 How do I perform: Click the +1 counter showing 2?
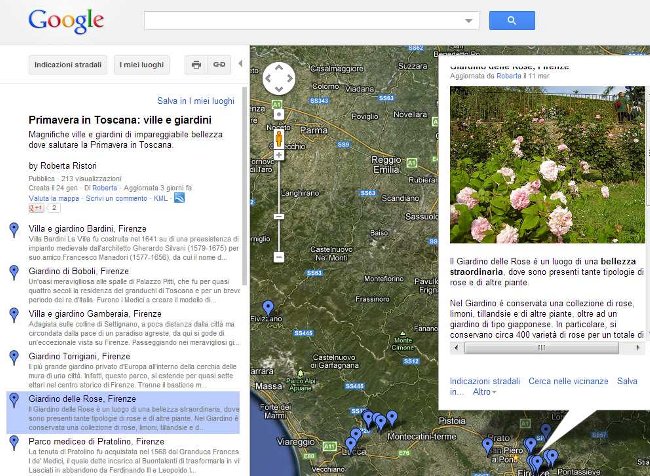(x=54, y=208)
